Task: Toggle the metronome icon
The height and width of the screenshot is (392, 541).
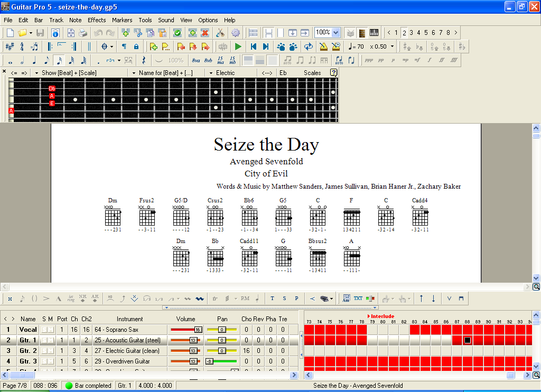Action: point(323,46)
